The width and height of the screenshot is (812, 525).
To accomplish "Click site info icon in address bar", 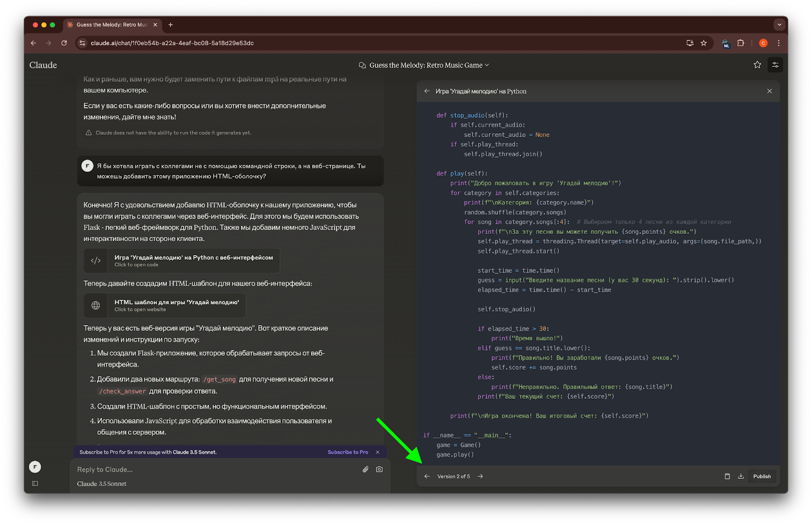I will click(83, 43).
